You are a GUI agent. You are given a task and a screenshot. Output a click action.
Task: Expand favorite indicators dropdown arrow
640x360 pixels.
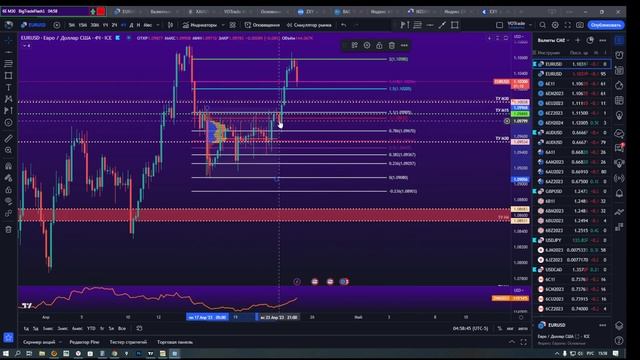tap(223, 25)
